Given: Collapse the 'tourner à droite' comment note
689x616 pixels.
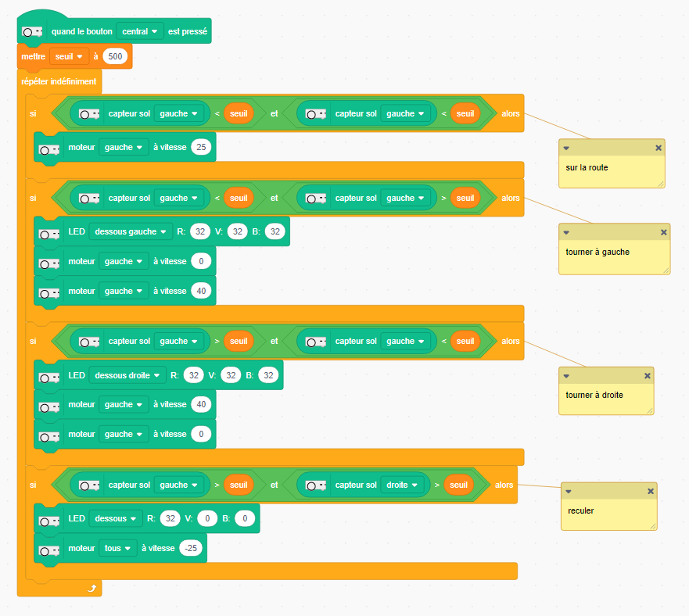Looking at the screenshot, I should [x=565, y=376].
